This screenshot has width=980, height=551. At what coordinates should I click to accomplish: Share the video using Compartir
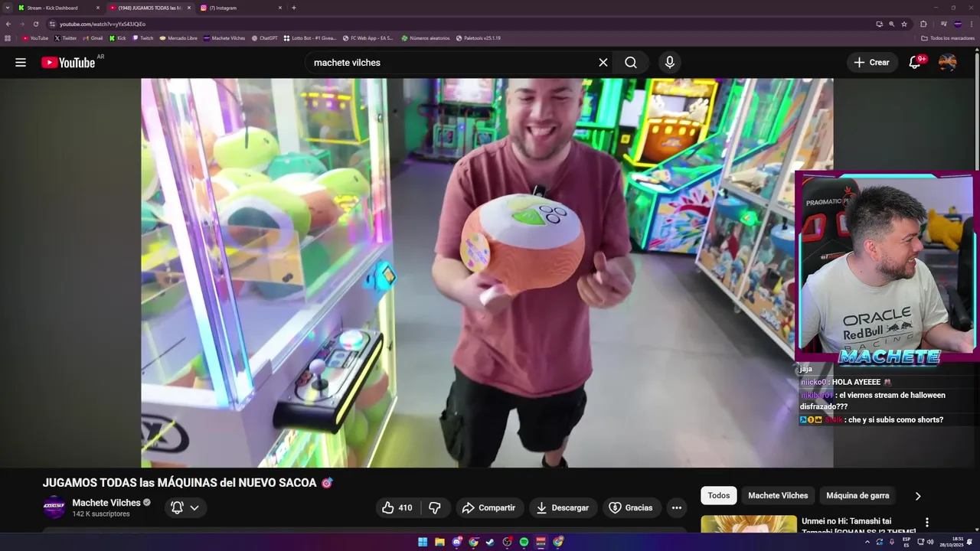point(488,507)
